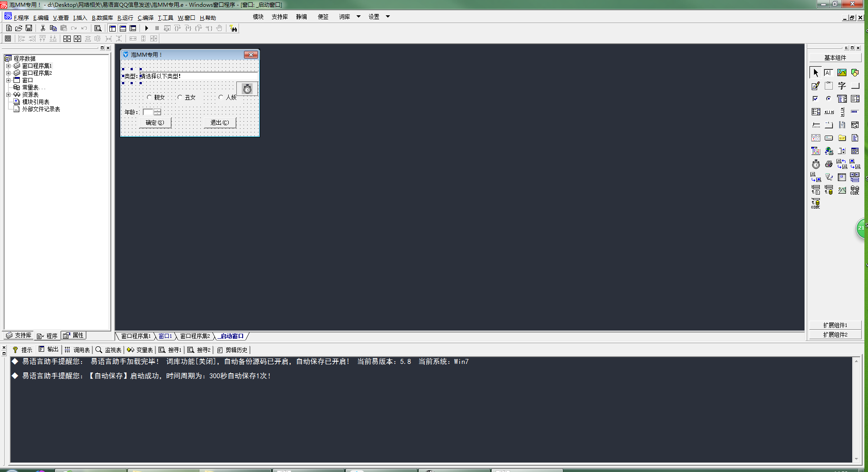Screen dimensions: 868x472
Task: Select the 模块引用表 tree item
Action: click(x=31, y=102)
